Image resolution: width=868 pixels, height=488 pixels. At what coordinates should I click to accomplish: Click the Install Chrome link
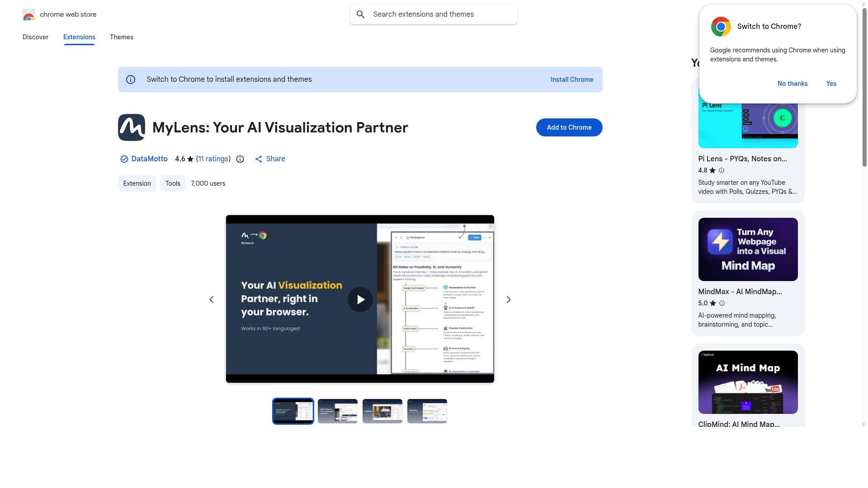571,80
